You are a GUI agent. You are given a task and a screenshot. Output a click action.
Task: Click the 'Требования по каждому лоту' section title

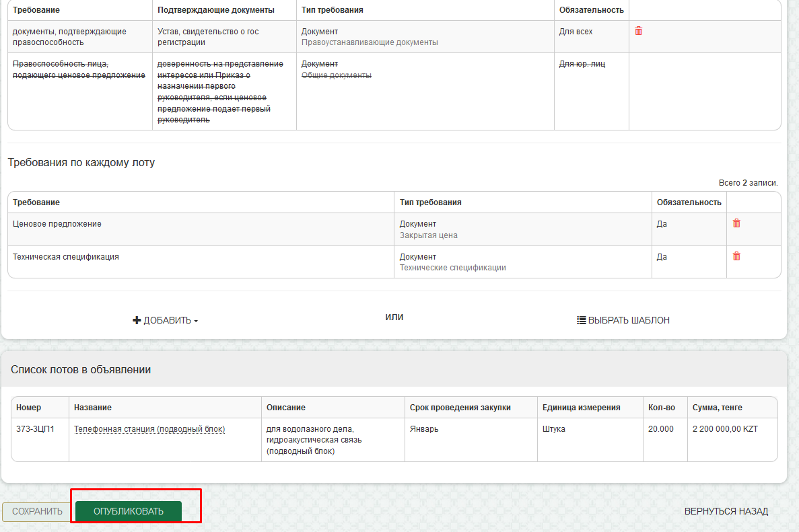click(81, 163)
